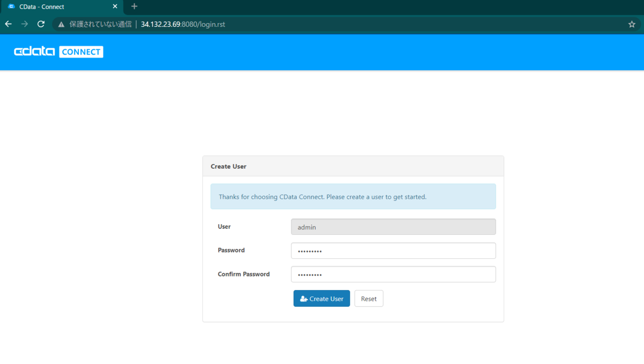Click the CData logo in the header
644x364 pixels.
tap(34, 51)
